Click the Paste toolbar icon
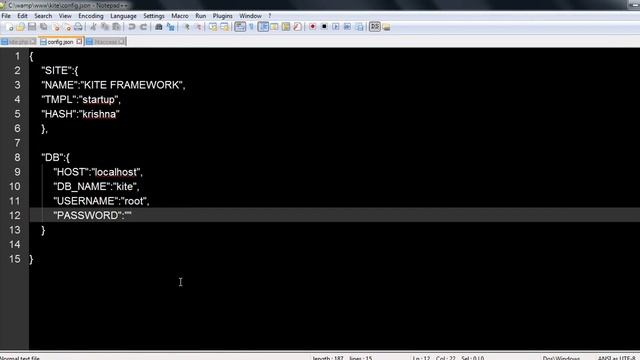Image resolution: width=640 pixels, height=360 pixels. pos(116,27)
